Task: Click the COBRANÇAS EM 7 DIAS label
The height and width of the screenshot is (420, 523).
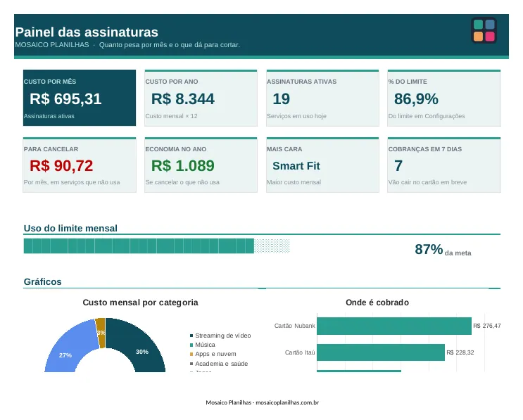Action: pyautogui.click(x=425, y=149)
